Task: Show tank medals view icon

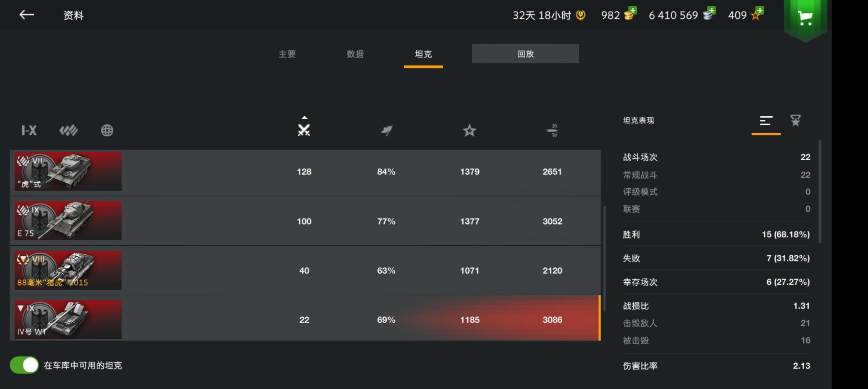Action: [796, 120]
